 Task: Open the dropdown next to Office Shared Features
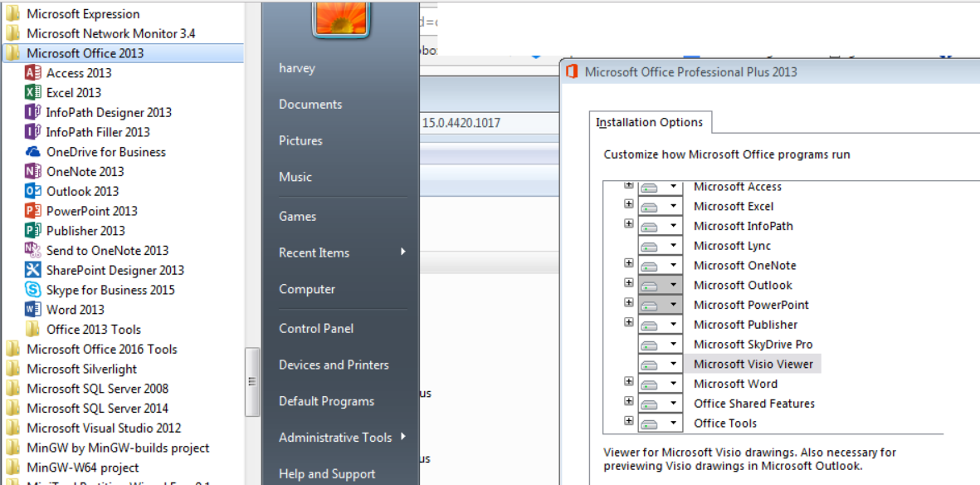(x=674, y=402)
